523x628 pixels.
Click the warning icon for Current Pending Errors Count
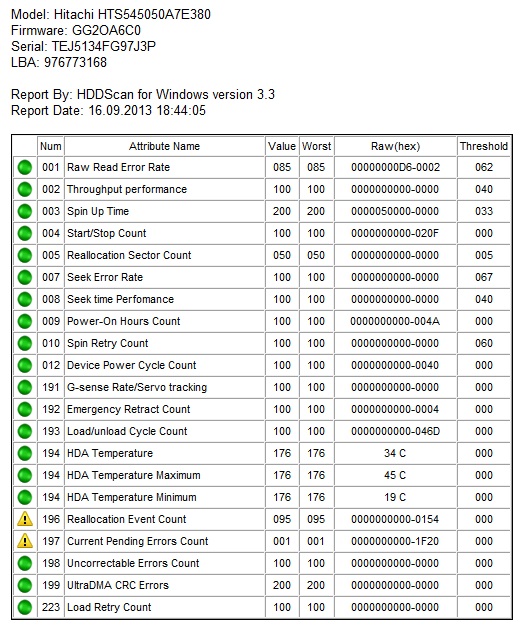(25, 541)
